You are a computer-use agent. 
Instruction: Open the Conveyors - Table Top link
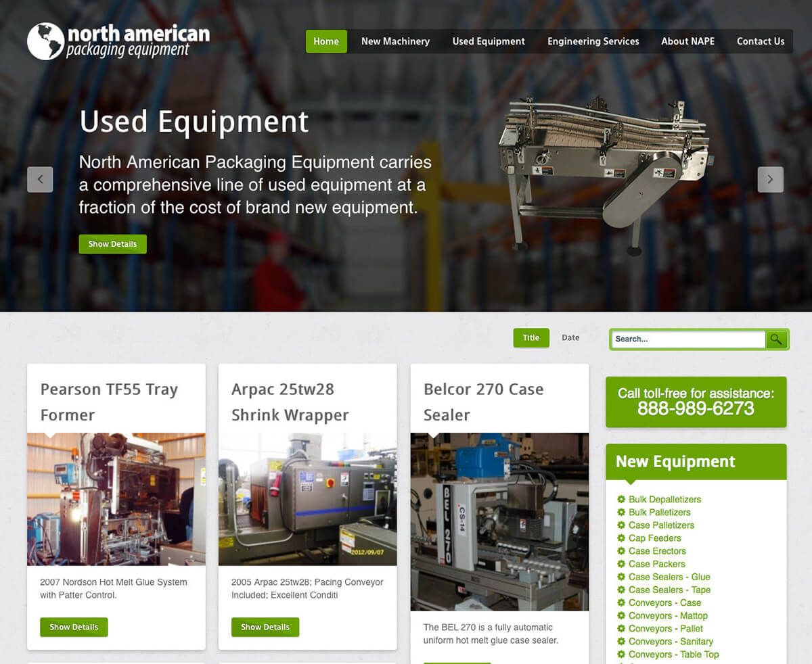click(x=673, y=654)
